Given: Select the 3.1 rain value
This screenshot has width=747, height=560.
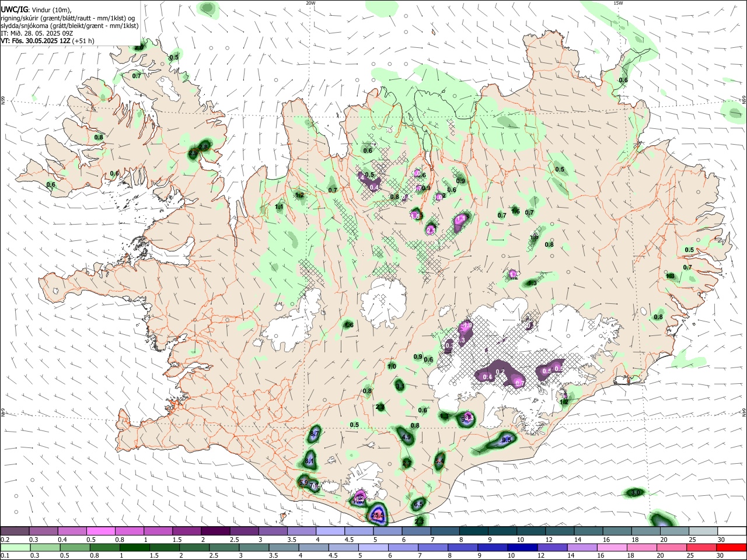Looking at the screenshot, I should 400,386.
